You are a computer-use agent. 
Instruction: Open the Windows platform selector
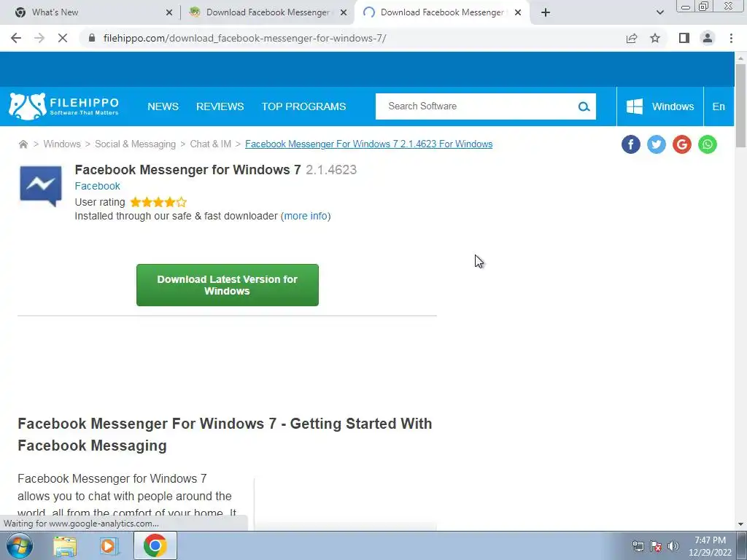tap(659, 106)
